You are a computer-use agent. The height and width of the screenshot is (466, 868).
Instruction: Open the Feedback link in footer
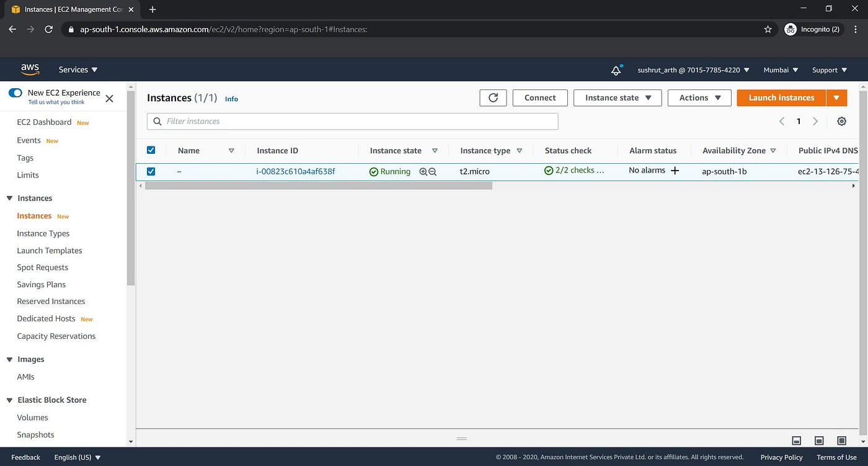(x=25, y=457)
